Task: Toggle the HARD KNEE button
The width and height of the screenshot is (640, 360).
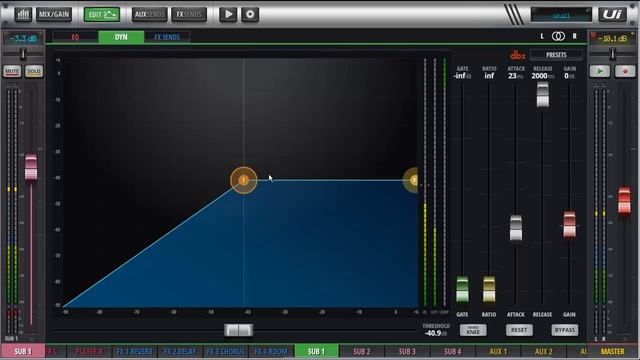Action: [x=473, y=330]
